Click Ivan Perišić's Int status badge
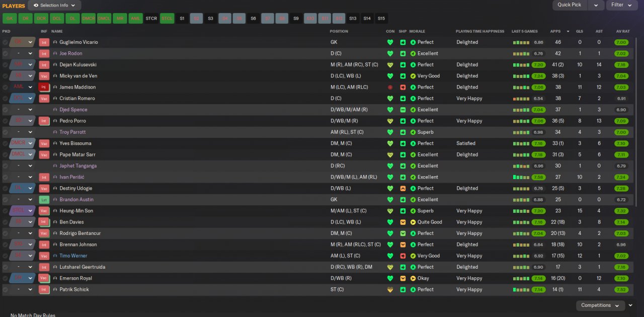Viewport: 644px width, 317px height. click(44, 177)
